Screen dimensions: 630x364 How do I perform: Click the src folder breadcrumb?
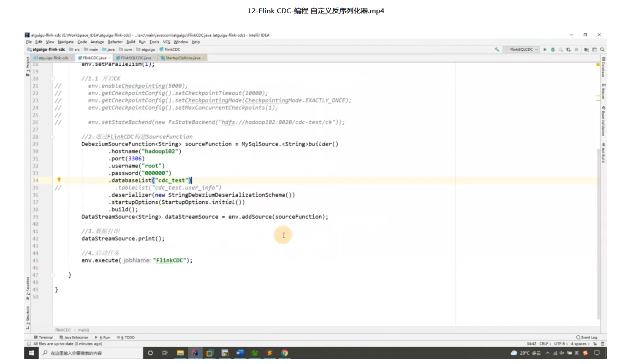[x=75, y=49]
